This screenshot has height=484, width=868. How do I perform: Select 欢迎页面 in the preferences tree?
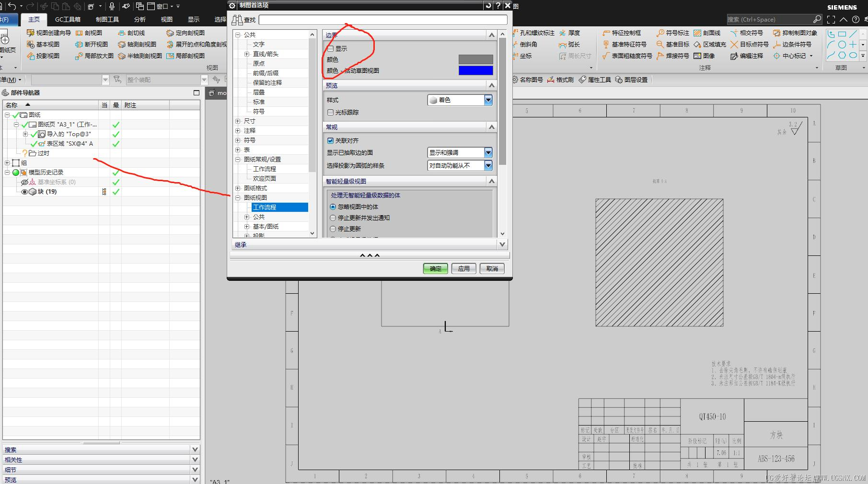pyautogui.click(x=265, y=178)
